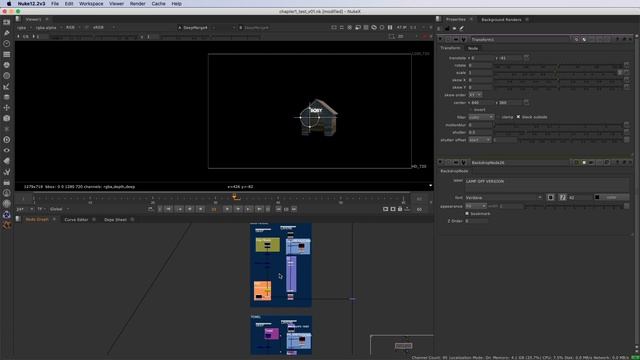Image resolution: width=640 pixels, height=360 pixels.
Task: Open the Deep nodes icon
Action: [7, 140]
